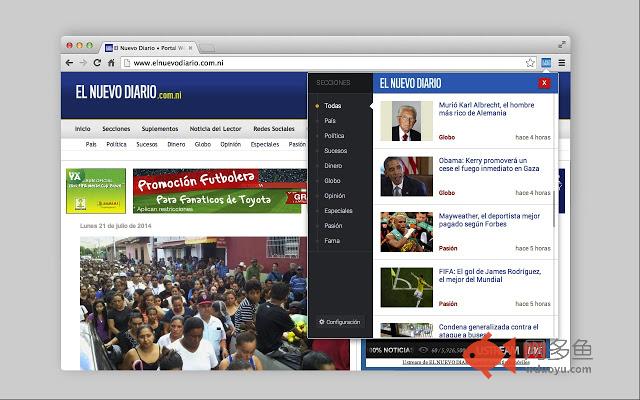Click the Mayweather boxing thumbnail
Image resolution: width=640 pixels, height=400 pixels.
(x=407, y=232)
